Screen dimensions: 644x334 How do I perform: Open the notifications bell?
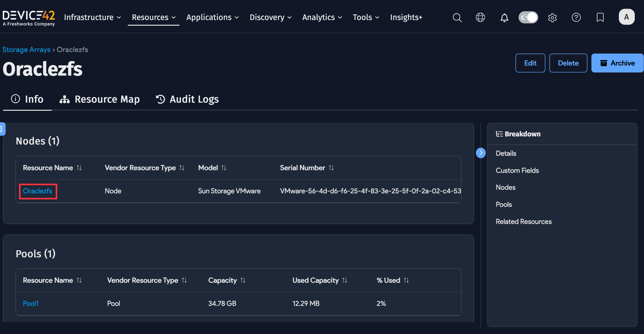pos(504,18)
